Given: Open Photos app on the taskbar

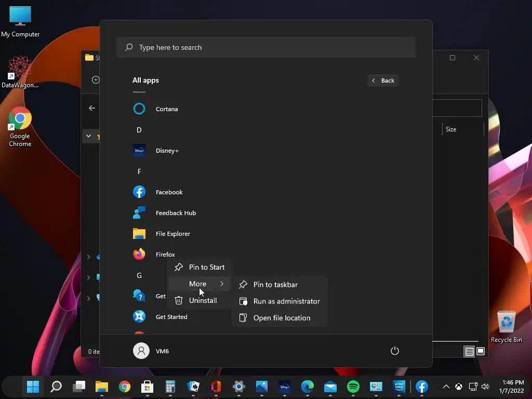Looking at the screenshot, I should [262, 387].
